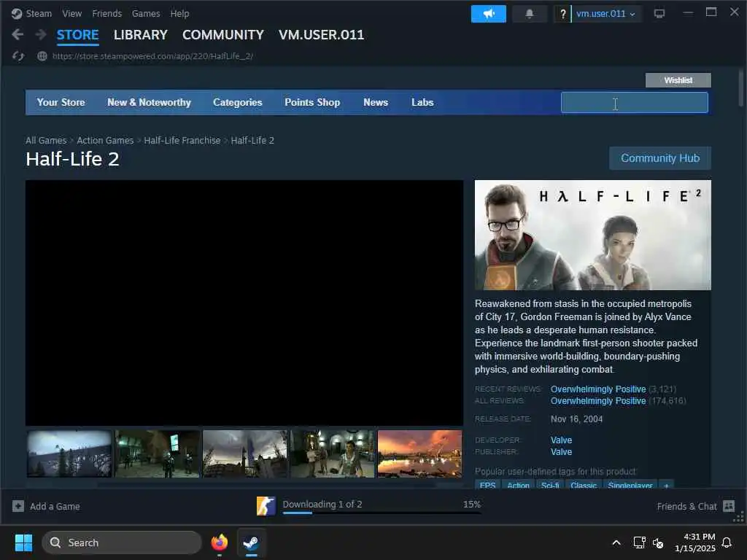Follow the All Games breadcrumb
This screenshot has height=560, width=747.
[x=46, y=141]
